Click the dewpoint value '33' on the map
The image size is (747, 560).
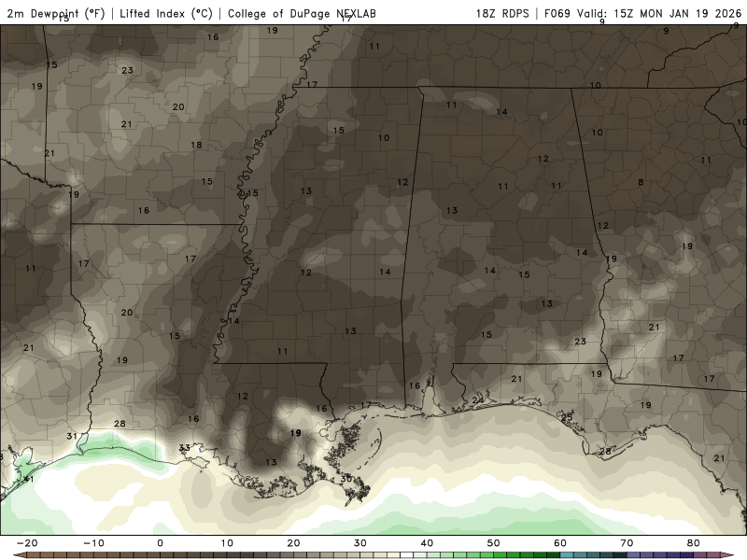coord(184,448)
